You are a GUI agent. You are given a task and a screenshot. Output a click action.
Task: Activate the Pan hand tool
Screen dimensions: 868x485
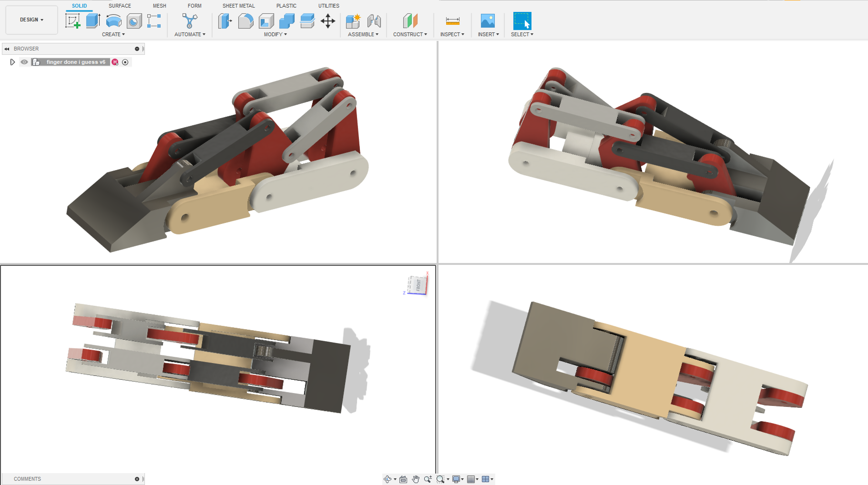(x=415, y=479)
